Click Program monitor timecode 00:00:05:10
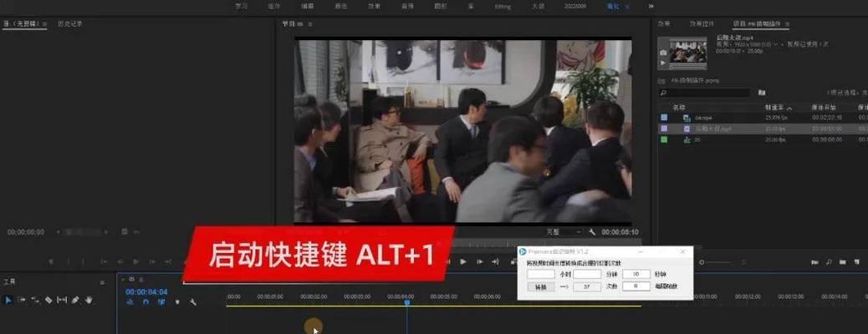The width and height of the screenshot is (868, 334). (620, 232)
